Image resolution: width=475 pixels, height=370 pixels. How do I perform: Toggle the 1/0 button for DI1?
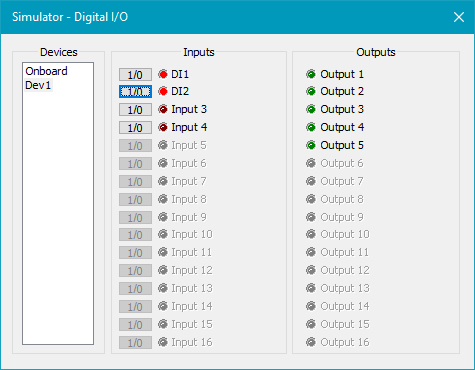pos(135,74)
